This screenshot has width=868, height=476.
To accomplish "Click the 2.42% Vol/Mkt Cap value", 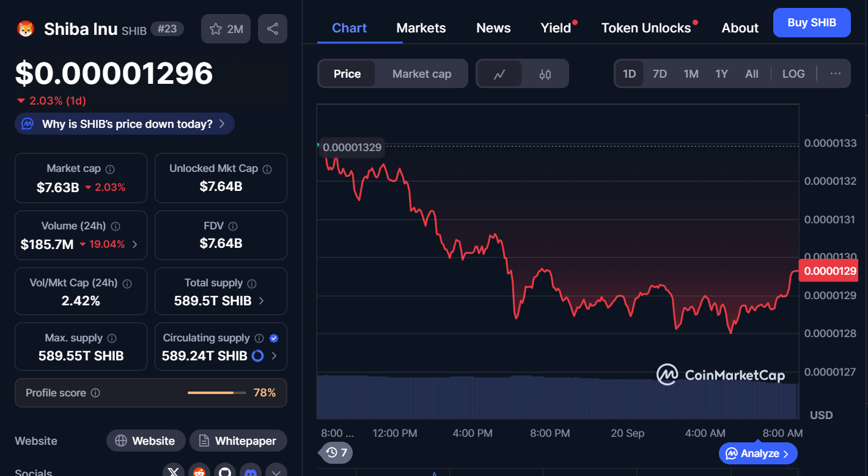I will 81,300.
